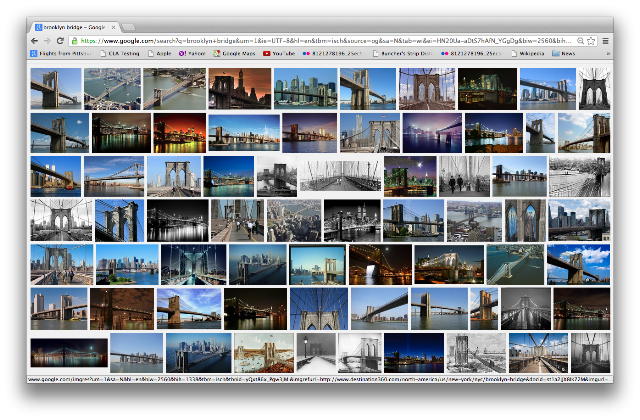Viewport: 640px width, 420px height.
Task: Click the forward navigation arrow
Action: point(47,41)
